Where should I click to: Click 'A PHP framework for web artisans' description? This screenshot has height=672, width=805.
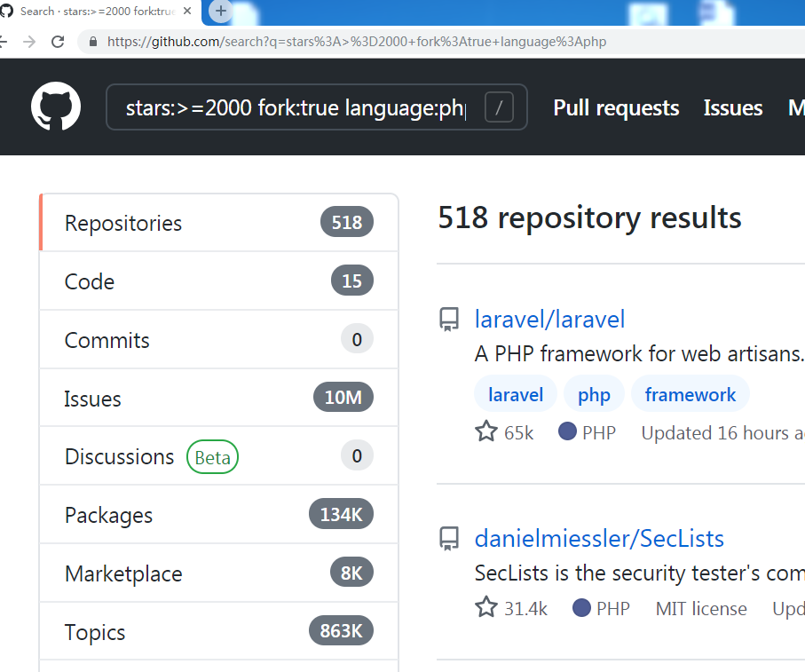pos(639,353)
